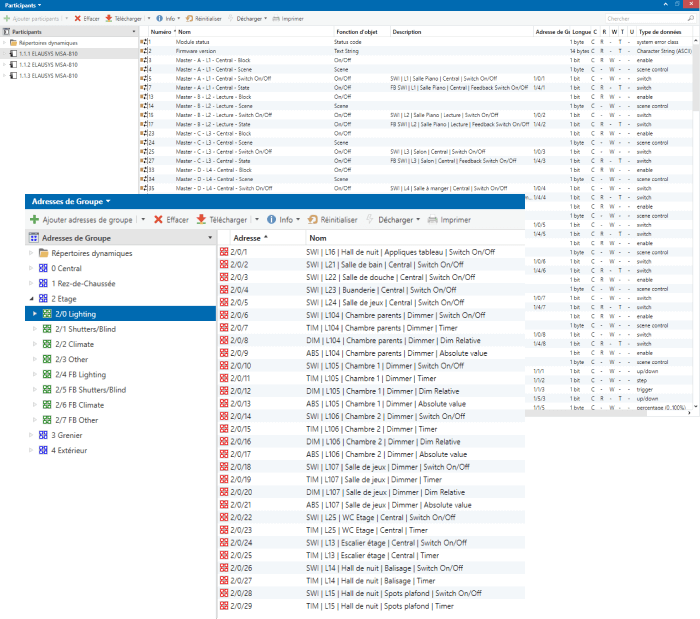This screenshot has width=700, height=619.
Task: Click the Répertoires dynamiques folder icon in group tree
Action: coord(43,254)
